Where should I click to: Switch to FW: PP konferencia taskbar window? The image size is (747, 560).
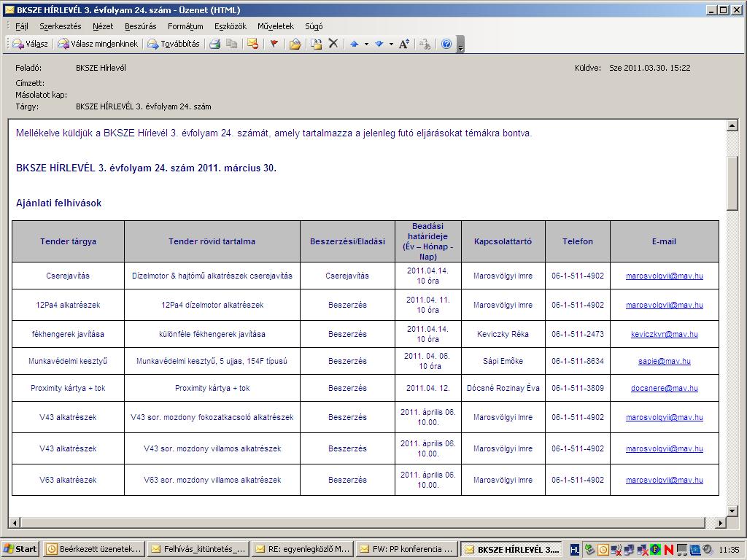[x=407, y=549]
